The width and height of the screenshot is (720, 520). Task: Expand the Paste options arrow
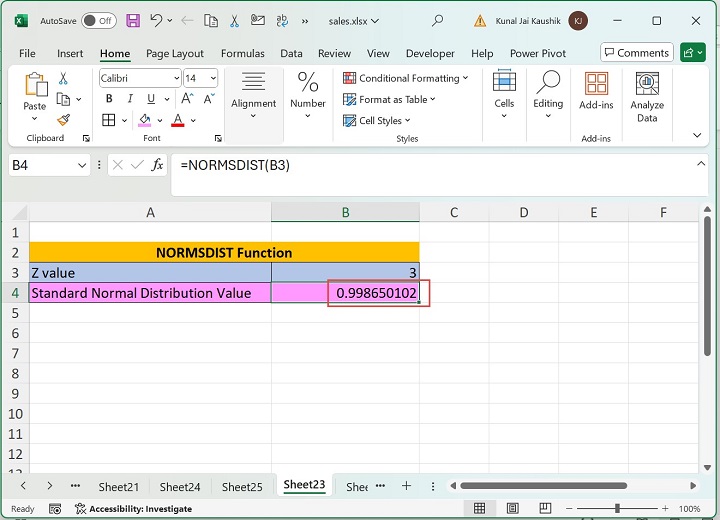tap(34, 119)
